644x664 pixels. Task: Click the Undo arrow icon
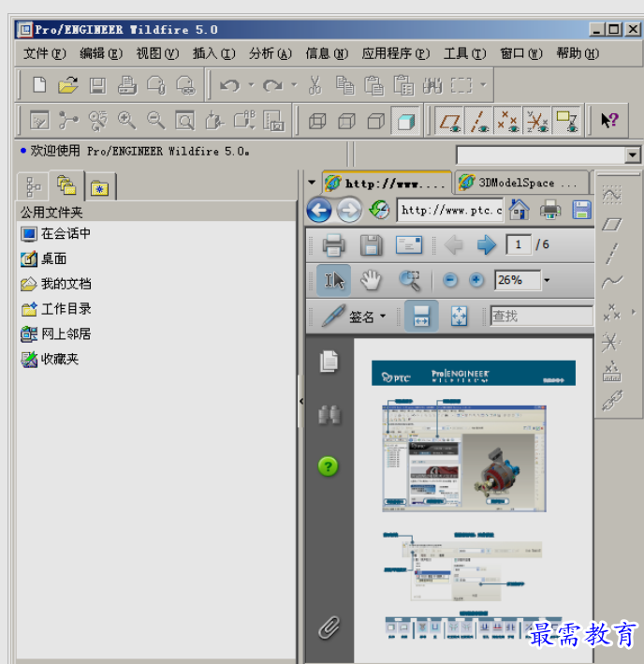pos(229,85)
